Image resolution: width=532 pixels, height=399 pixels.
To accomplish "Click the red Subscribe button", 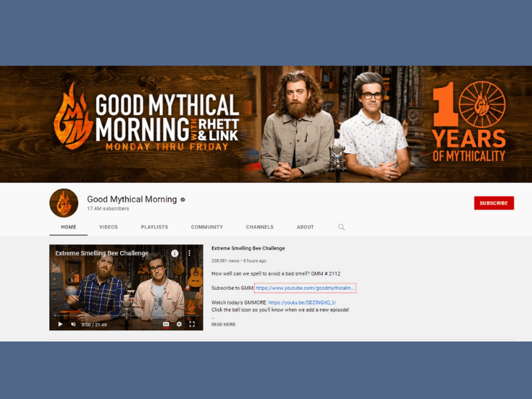I will coord(494,203).
